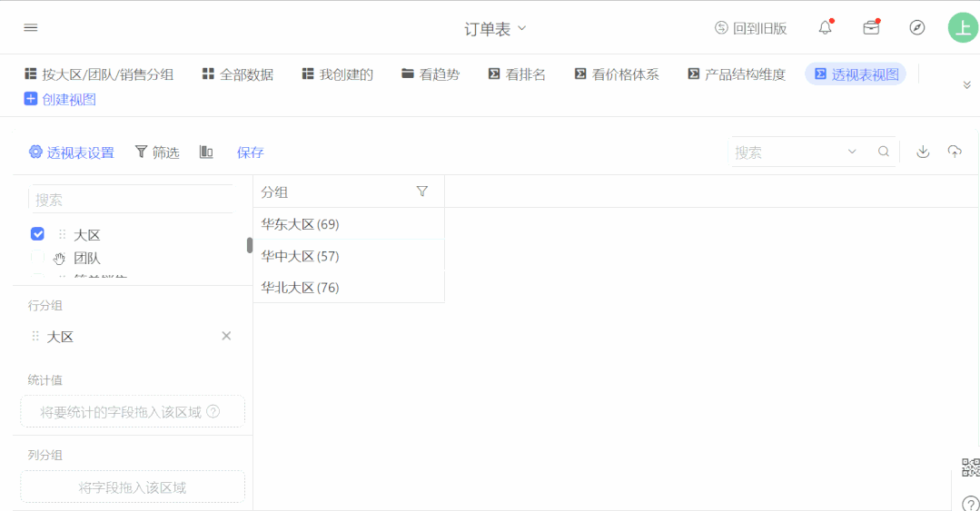Switch to the 产品结构维度 view tab
980x511 pixels.
click(x=737, y=74)
